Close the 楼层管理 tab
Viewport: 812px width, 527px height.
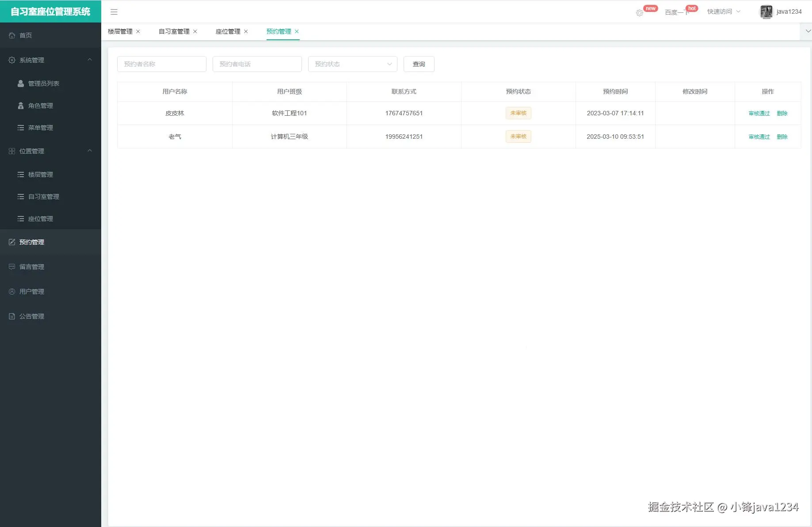click(x=138, y=31)
